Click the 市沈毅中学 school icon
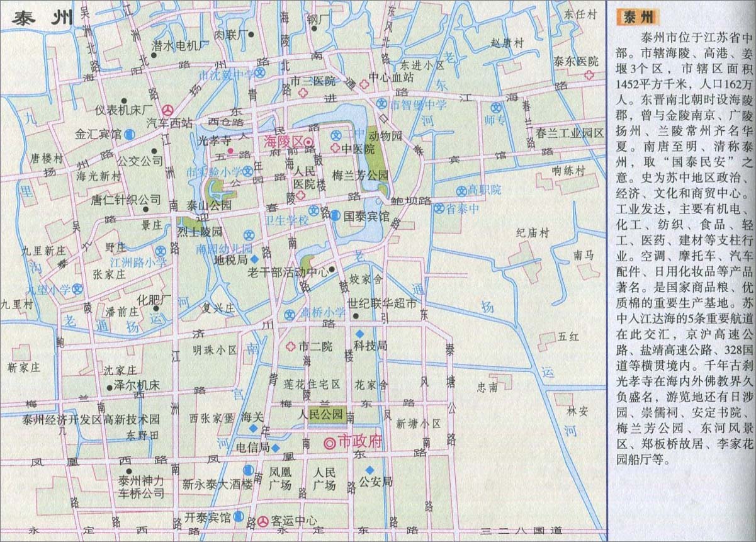This screenshot has width=756, height=542. 261,74
